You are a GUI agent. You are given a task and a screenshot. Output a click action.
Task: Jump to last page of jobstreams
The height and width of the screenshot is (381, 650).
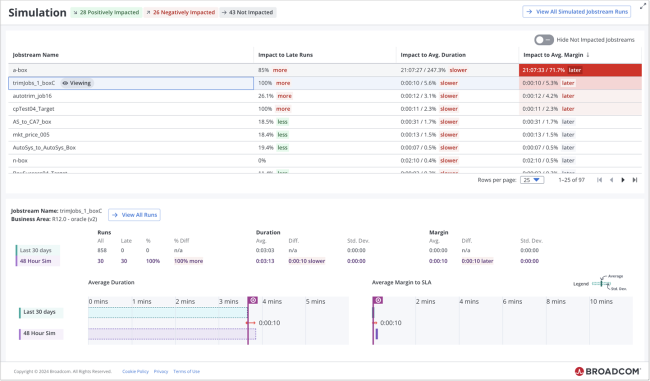click(635, 180)
